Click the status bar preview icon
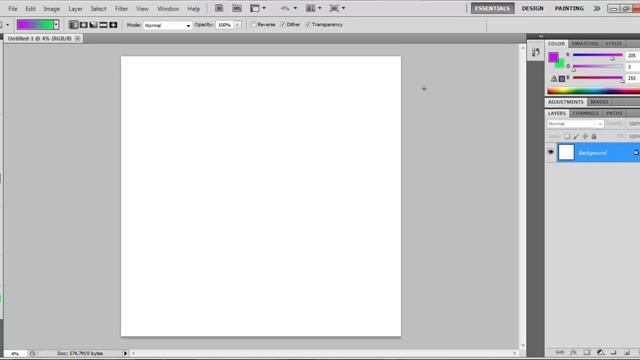The height and width of the screenshot is (360, 640). [33, 353]
